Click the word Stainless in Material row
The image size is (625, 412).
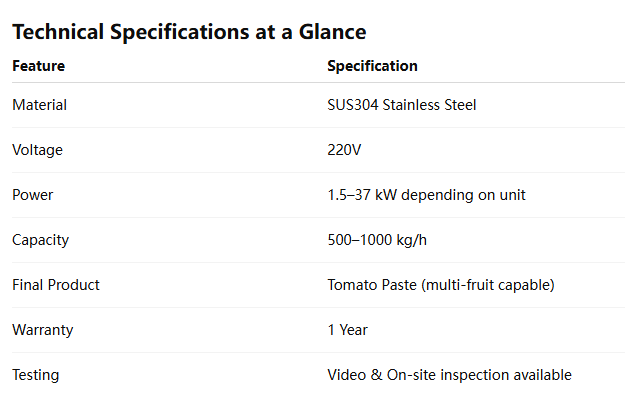pos(411,105)
